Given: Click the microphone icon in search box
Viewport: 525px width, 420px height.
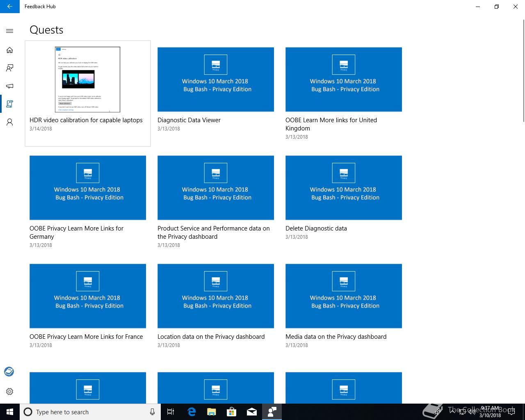Looking at the screenshot, I should pyautogui.click(x=152, y=412).
